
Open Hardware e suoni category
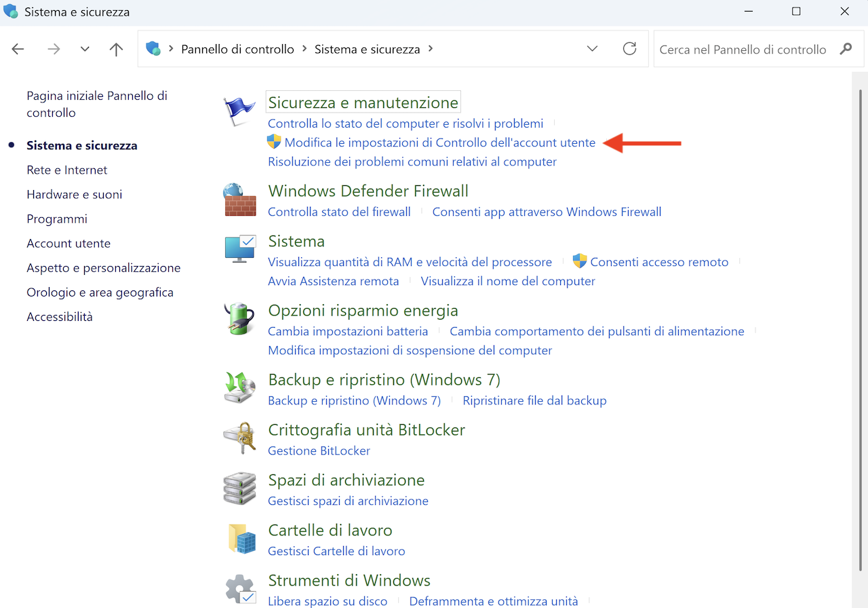(75, 194)
